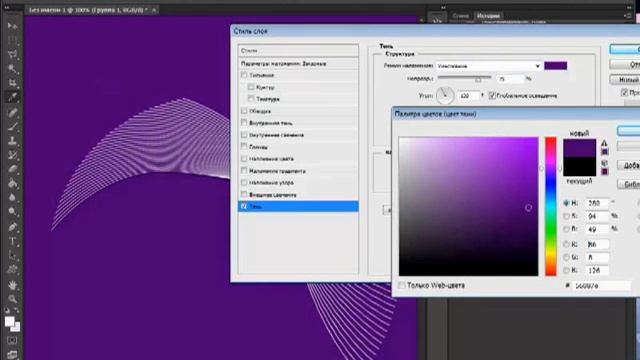Click the out-of-gamut warning triangle
Screen dimensions: 640x360
604,143
